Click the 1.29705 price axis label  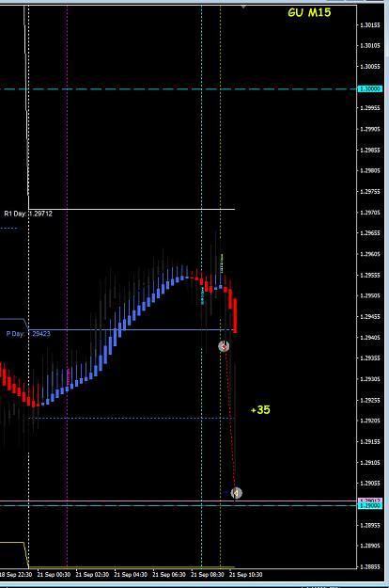[x=370, y=213]
